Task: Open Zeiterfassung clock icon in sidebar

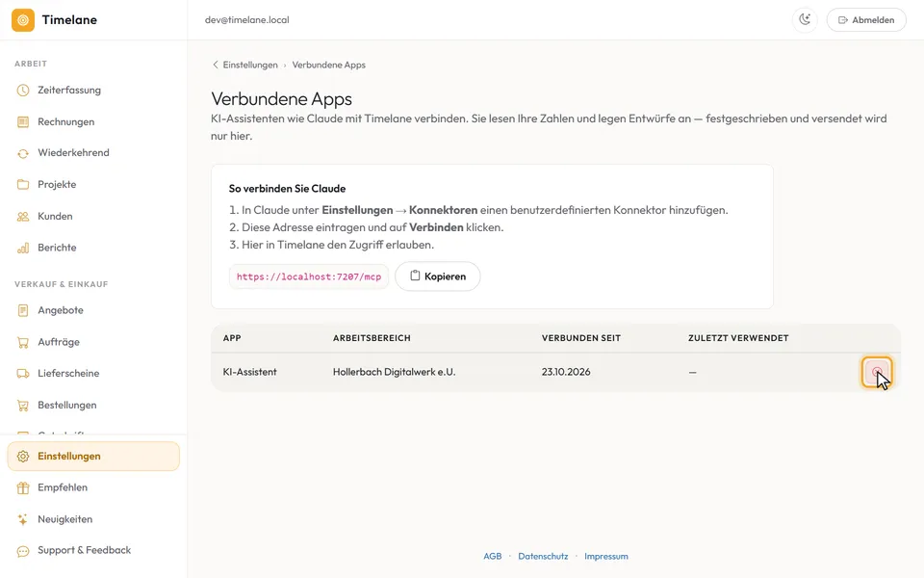Action: (23, 91)
